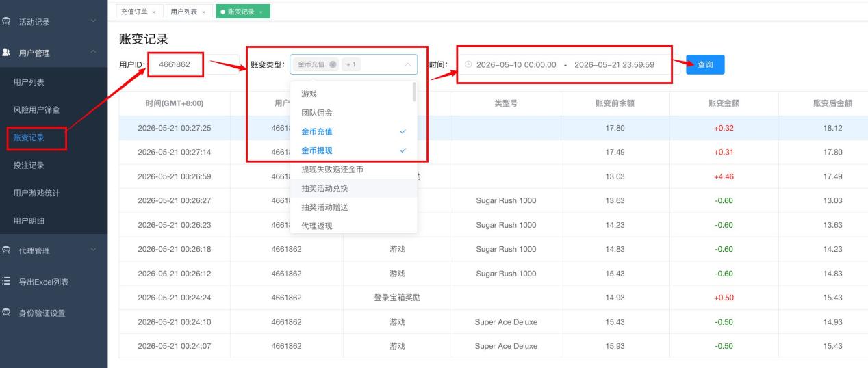Screen dimensions: 868x368
Task: Open 用户游戏统计 in sidebar
Action: [x=36, y=193]
